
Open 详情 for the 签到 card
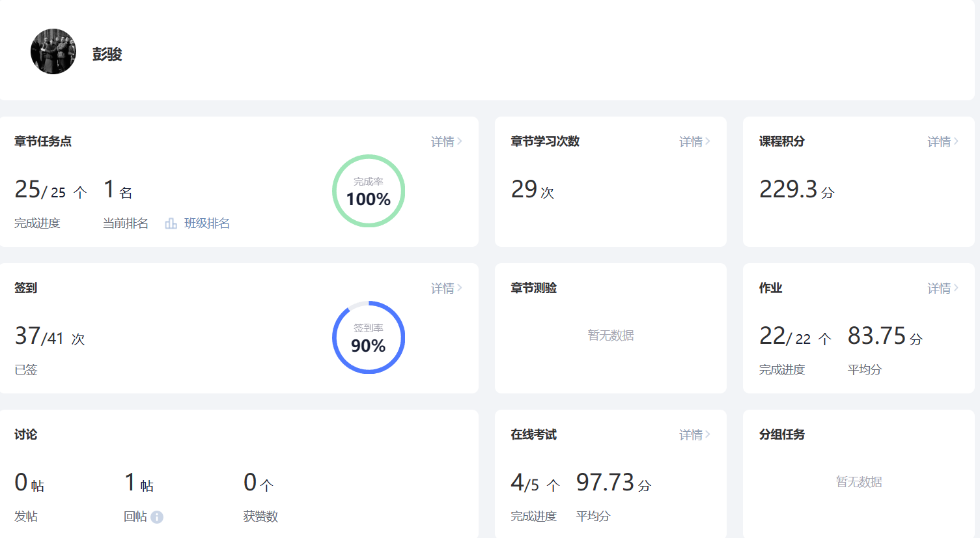pyautogui.click(x=447, y=288)
